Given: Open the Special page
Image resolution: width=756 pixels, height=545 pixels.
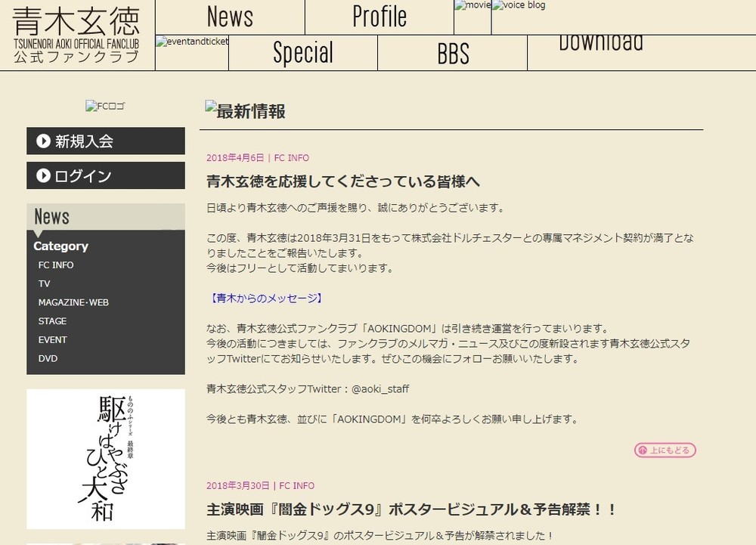Looking at the screenshot, I should tap(302, 53).
